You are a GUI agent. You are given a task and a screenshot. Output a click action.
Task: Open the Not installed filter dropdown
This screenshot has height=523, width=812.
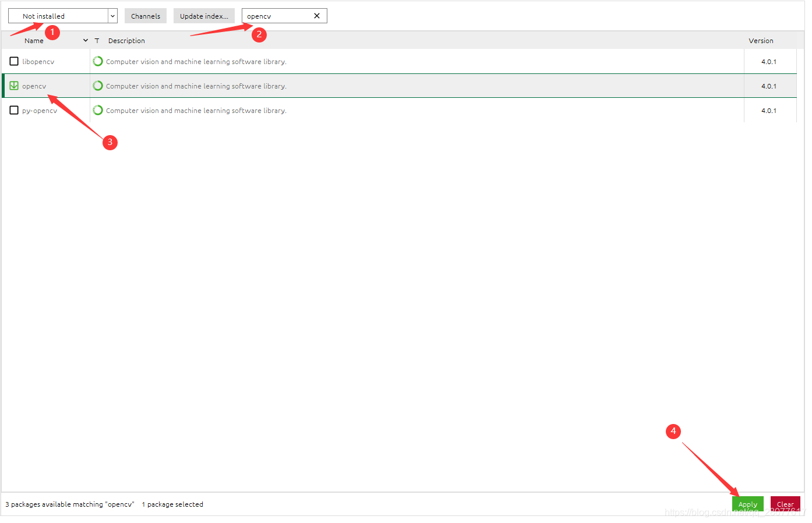coord(62,16)
